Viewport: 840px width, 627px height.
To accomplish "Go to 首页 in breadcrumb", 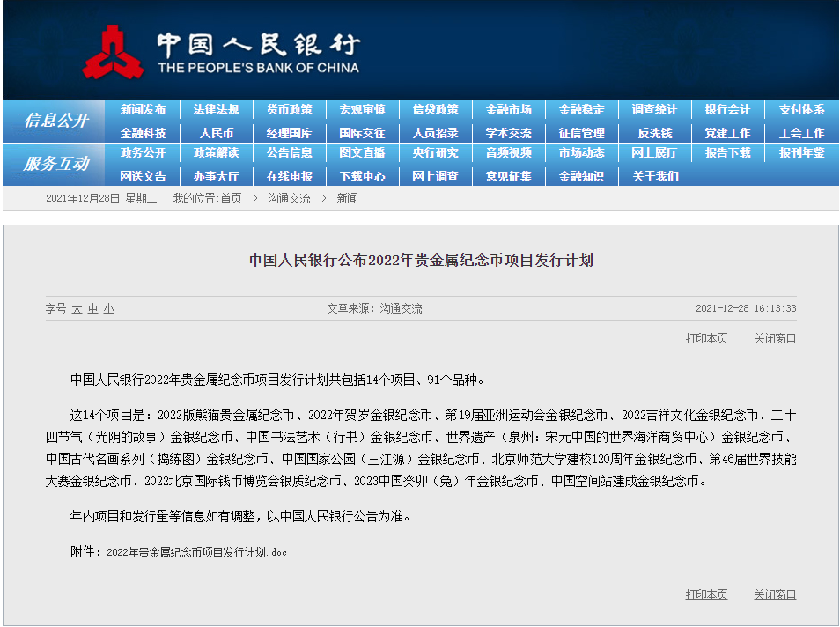I will tap(231, 199).
